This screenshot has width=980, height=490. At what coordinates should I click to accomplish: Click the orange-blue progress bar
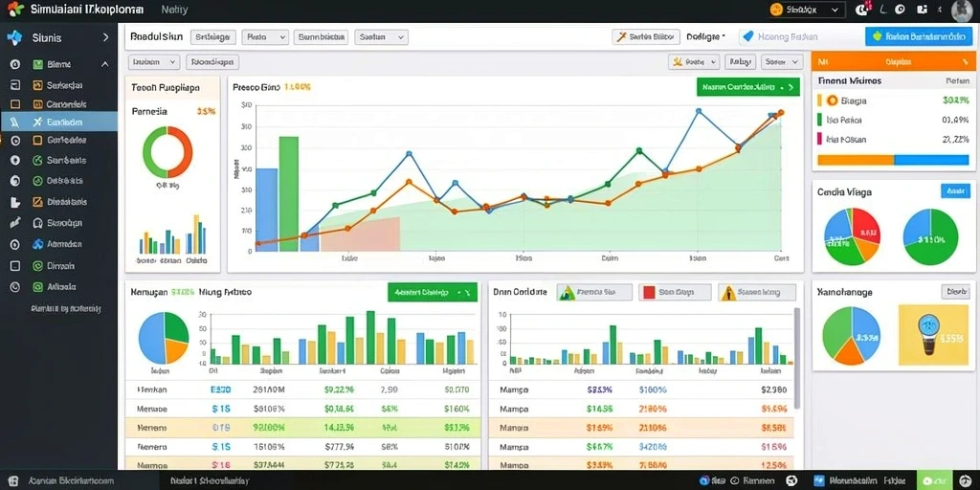tap(893, 160)
